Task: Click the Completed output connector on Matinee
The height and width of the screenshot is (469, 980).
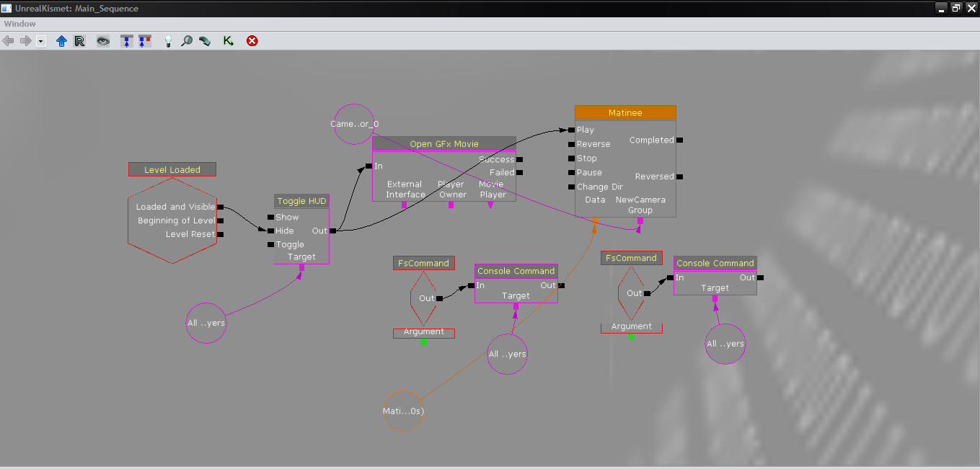Action: pyautogui.click(x=679, y=140)
